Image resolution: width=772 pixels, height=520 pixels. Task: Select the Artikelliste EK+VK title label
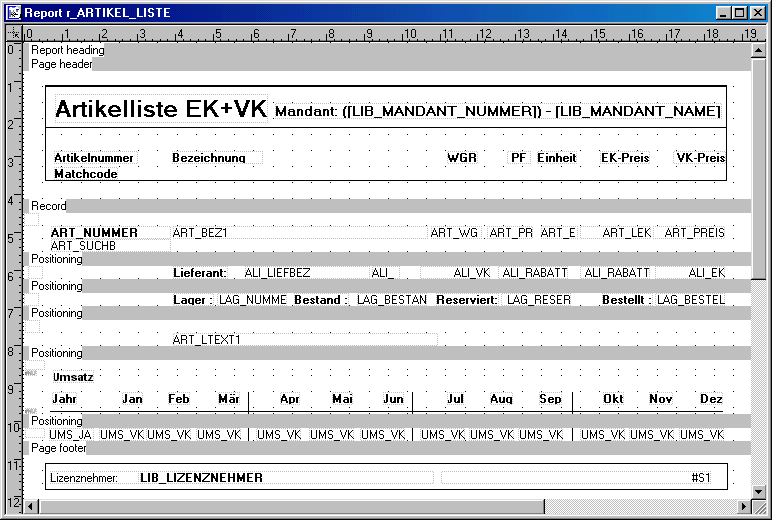[x=161, y=110]
